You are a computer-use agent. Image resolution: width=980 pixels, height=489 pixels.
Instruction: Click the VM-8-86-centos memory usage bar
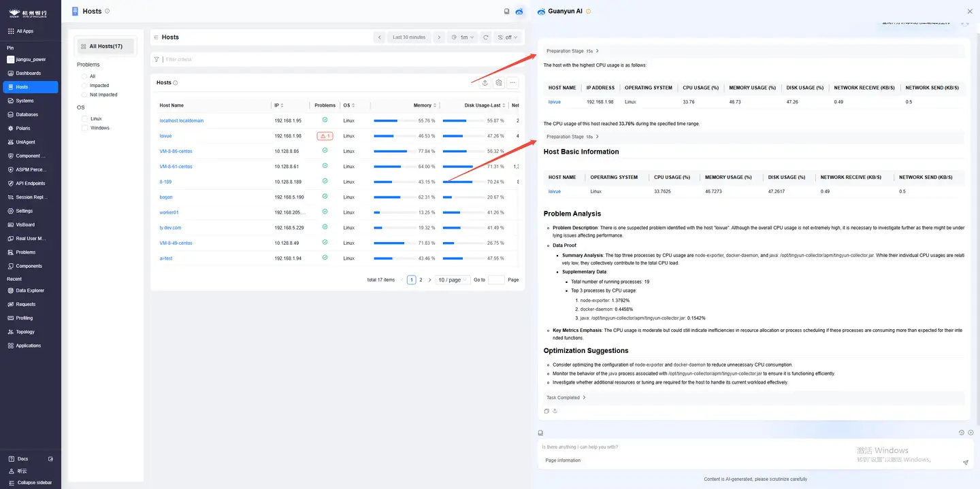[395, 151]
